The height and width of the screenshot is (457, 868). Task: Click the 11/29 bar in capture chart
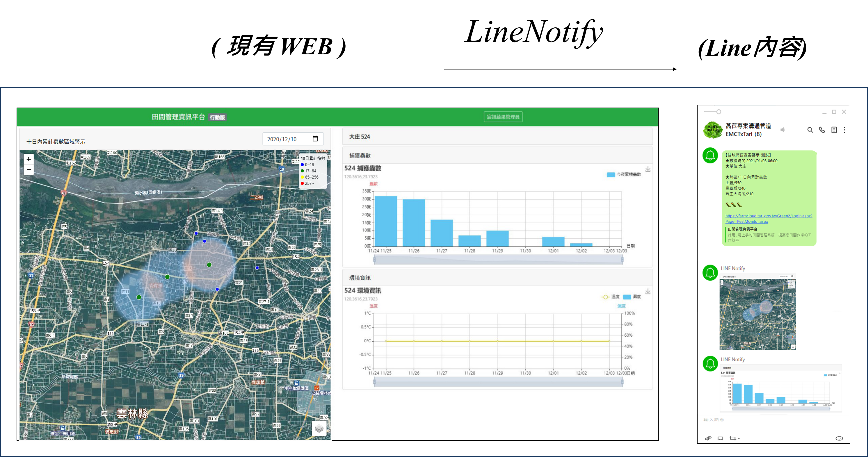497,238
